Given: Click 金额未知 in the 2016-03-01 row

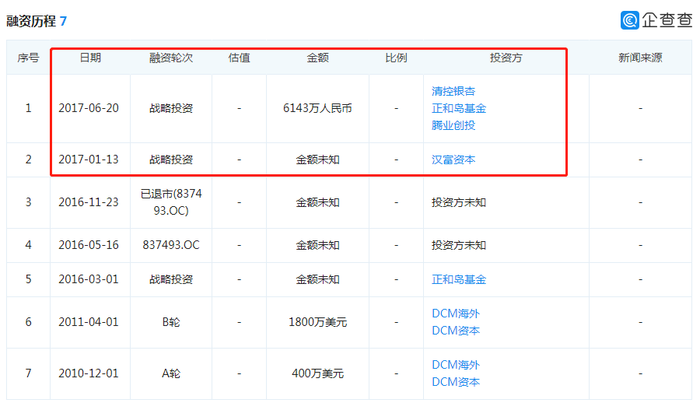Looking at the screenshot, I should [317, 279].
